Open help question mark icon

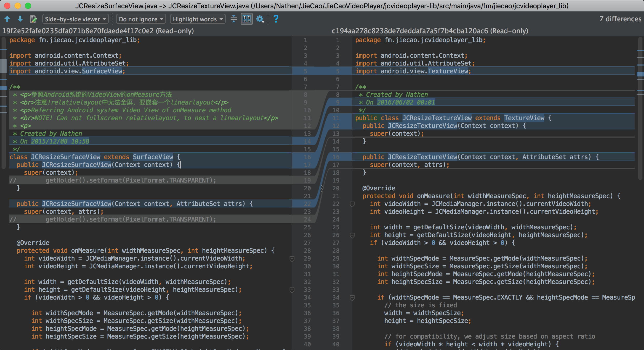(276, 19)
